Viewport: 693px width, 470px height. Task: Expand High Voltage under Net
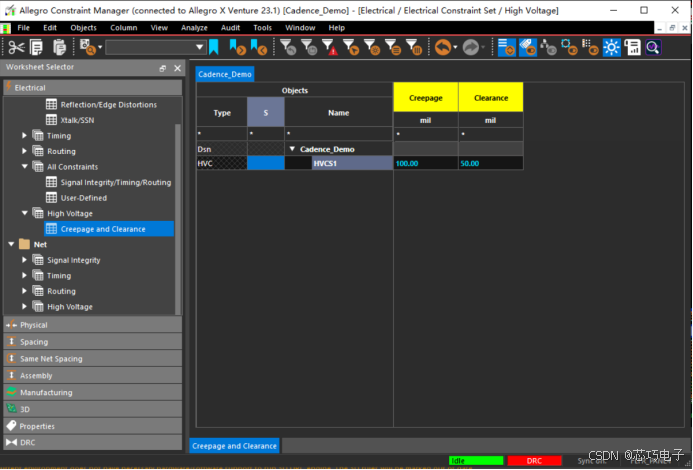[24, 306]
